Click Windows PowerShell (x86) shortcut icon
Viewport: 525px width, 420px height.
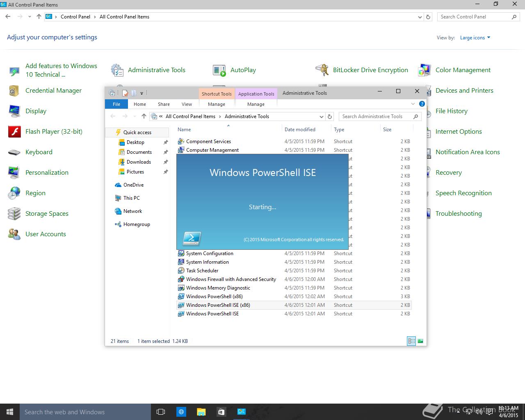pyautogui.click(x=181, y=297)
